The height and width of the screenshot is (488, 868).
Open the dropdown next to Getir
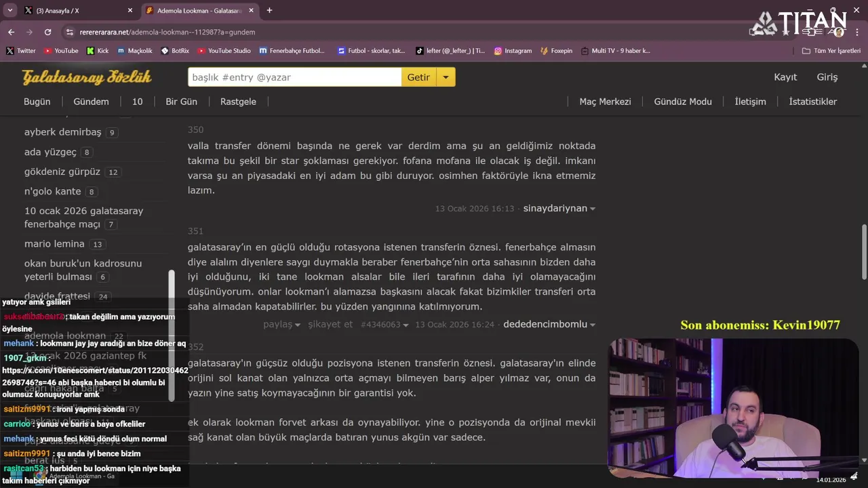(x=446, y=77)
